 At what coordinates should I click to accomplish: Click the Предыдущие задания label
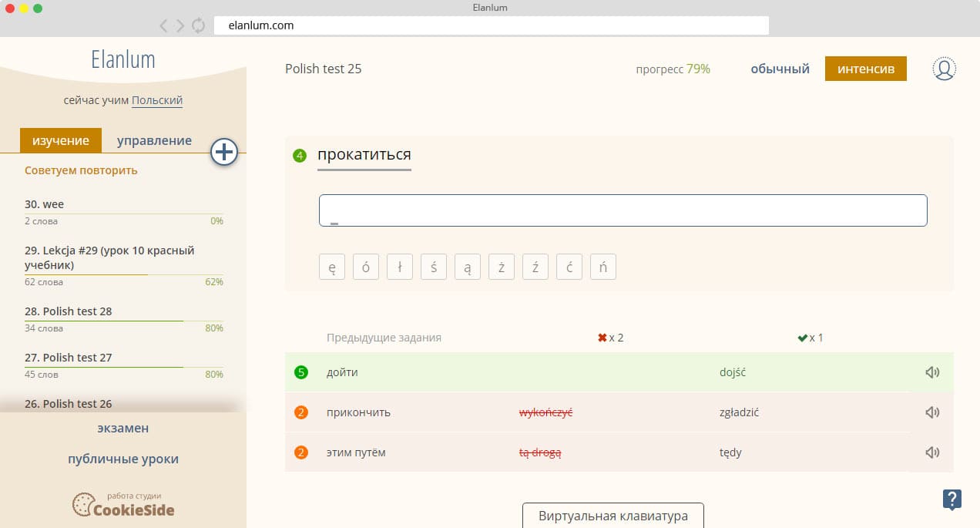(384, 338)
